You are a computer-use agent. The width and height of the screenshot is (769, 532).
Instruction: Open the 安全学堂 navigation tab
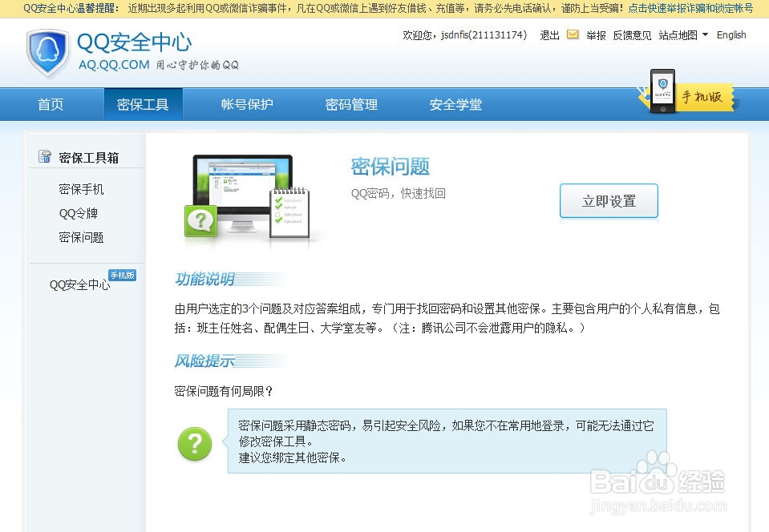point(455,104)
